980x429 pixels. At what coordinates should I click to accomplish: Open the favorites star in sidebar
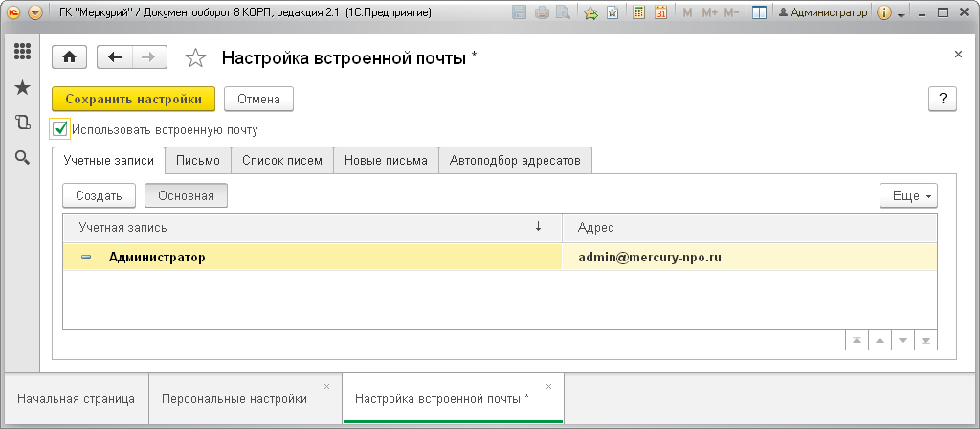point(23,87)
